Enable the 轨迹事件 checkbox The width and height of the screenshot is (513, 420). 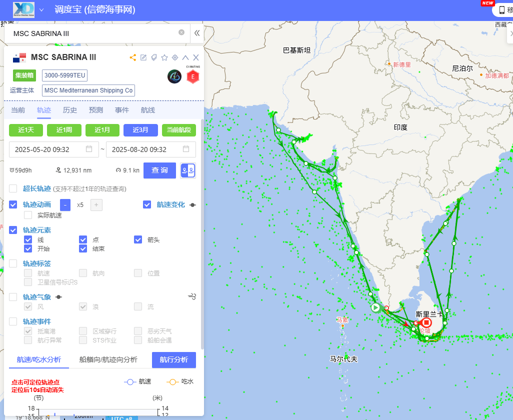13,321
